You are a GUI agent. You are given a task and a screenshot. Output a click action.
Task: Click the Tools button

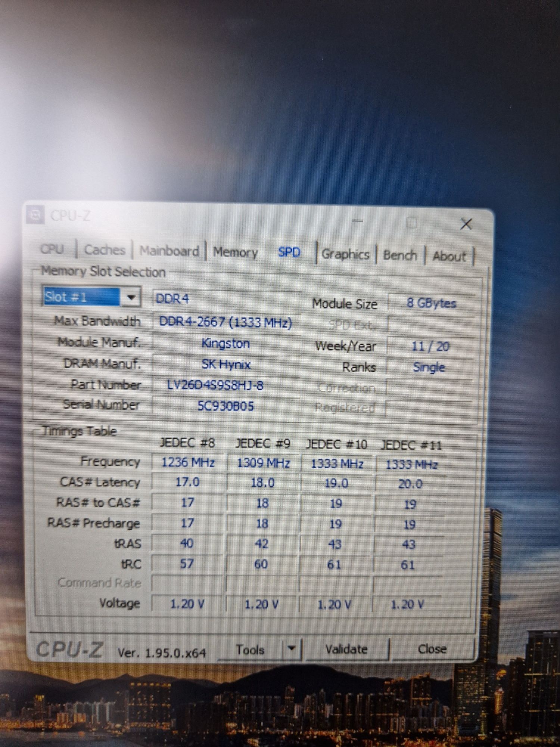251,650
